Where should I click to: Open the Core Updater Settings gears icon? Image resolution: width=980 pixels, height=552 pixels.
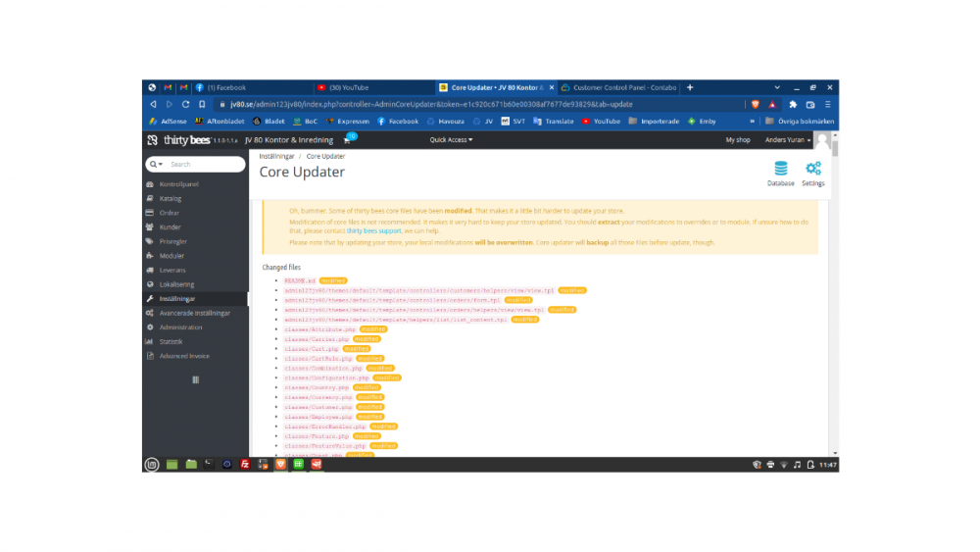click(812, 174)
